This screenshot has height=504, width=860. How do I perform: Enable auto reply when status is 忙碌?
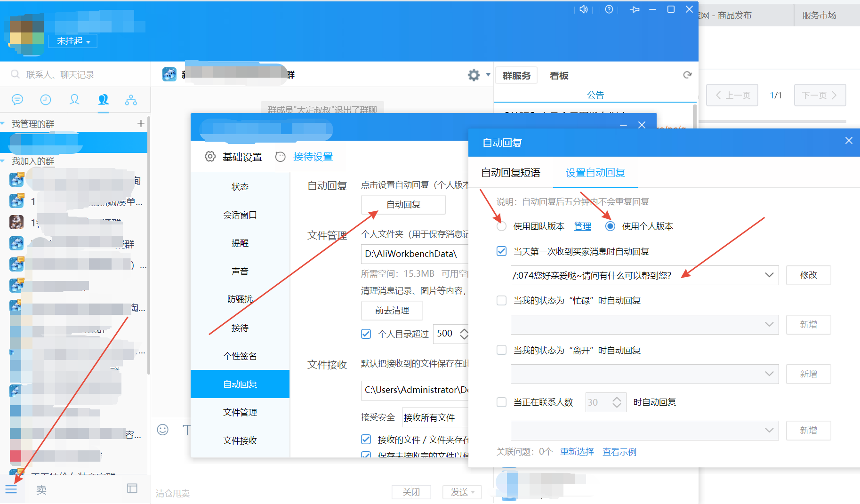coord(501,300)
